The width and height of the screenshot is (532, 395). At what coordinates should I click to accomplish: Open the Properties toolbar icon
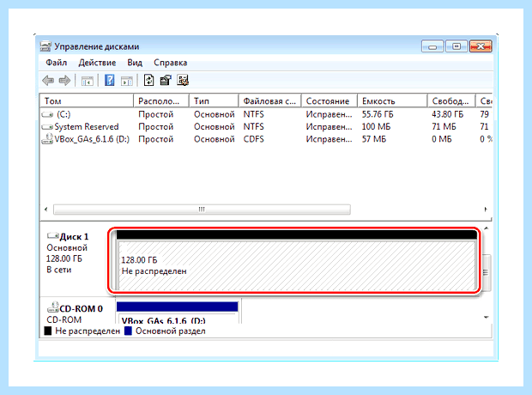pyautogui.click(x=166, y=81)
